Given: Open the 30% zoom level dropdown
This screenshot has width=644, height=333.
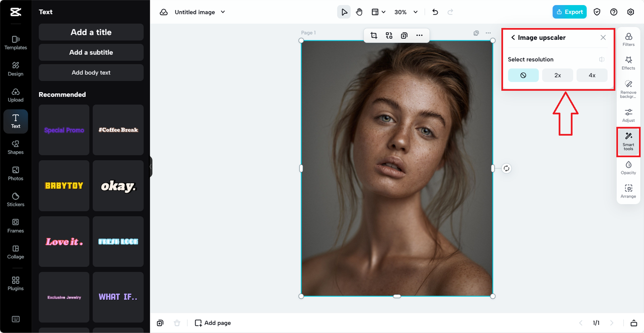Looking at the screenshot, I should (406, 12).
